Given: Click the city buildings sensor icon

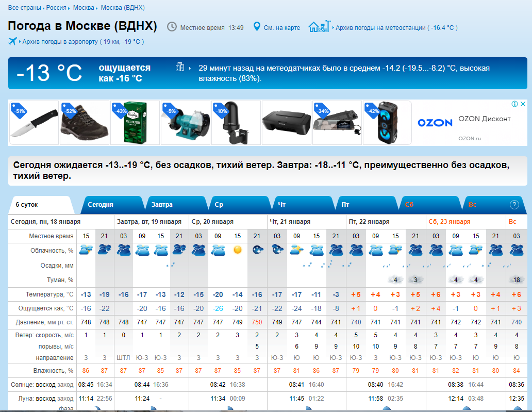Looking at the screenshot, I should 180,67.
